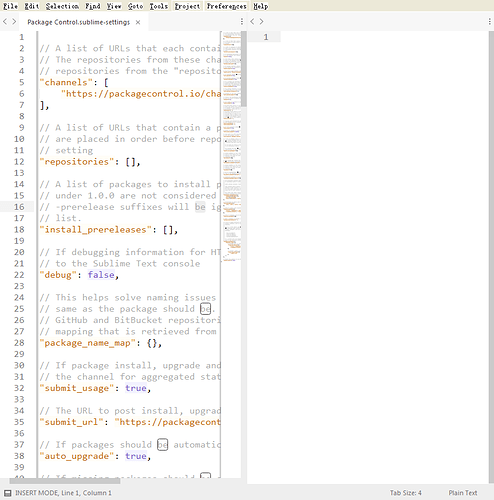Toggle the side bar panel switcher icon
494x500 pixels.
pyautogui.click(x=7, y=493)
